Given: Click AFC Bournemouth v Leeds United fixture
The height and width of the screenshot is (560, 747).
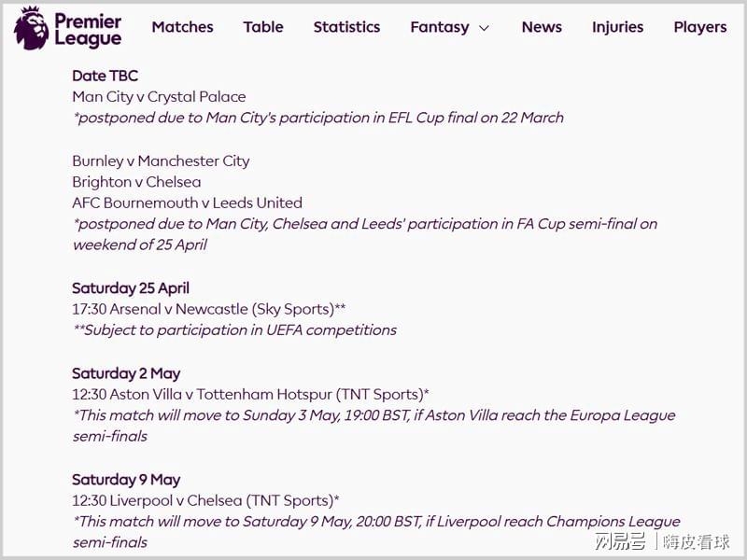Looking at the screenshot, I should [x=187, y=203].
